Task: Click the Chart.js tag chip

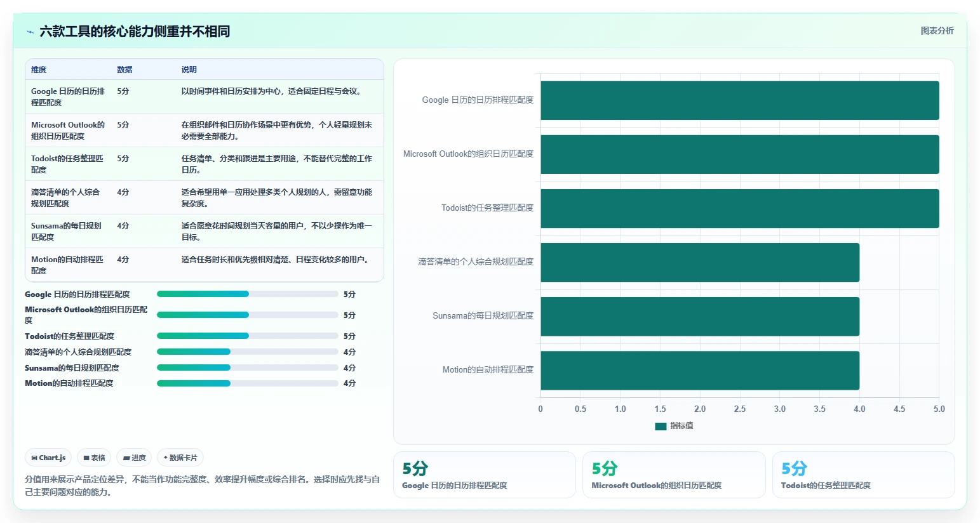Action: (x=48, y=458)
